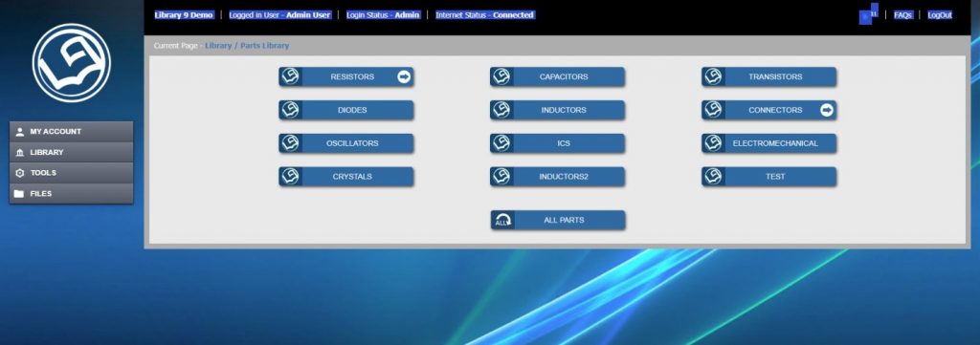Click the LogOut link
Image resolution: width=980 pixels, height=345 pixels.
pos(940,15)
